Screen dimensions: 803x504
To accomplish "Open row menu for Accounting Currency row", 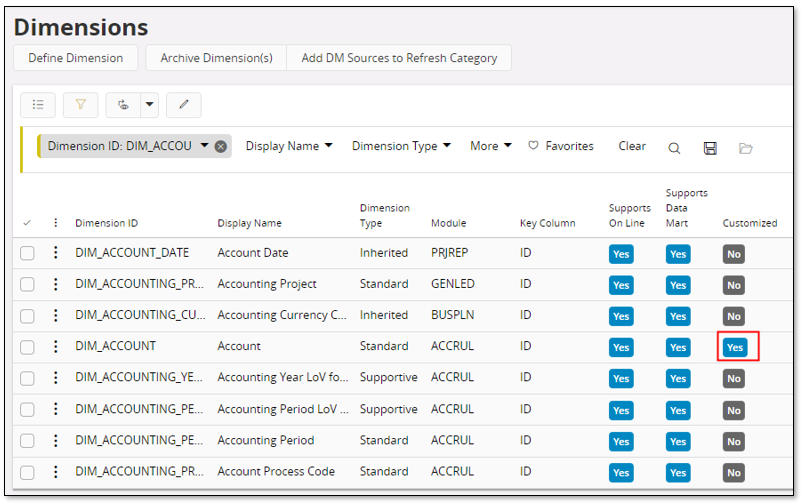I will pos(55,315).
